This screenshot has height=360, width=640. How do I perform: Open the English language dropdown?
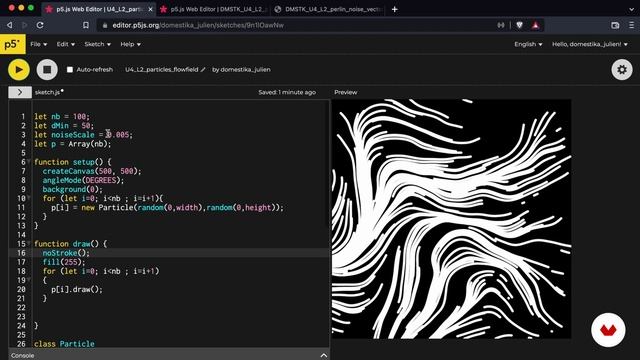[528, 44]
